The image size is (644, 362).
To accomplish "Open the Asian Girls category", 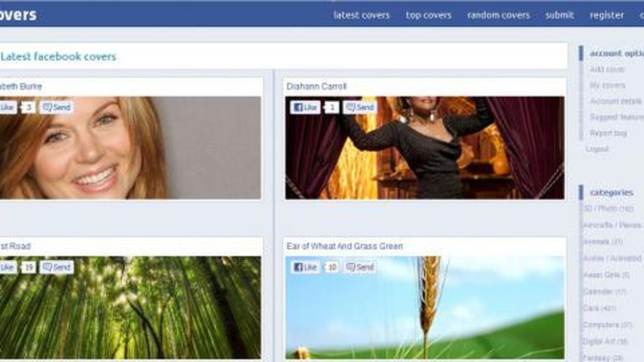I will (x=606, y=275).
